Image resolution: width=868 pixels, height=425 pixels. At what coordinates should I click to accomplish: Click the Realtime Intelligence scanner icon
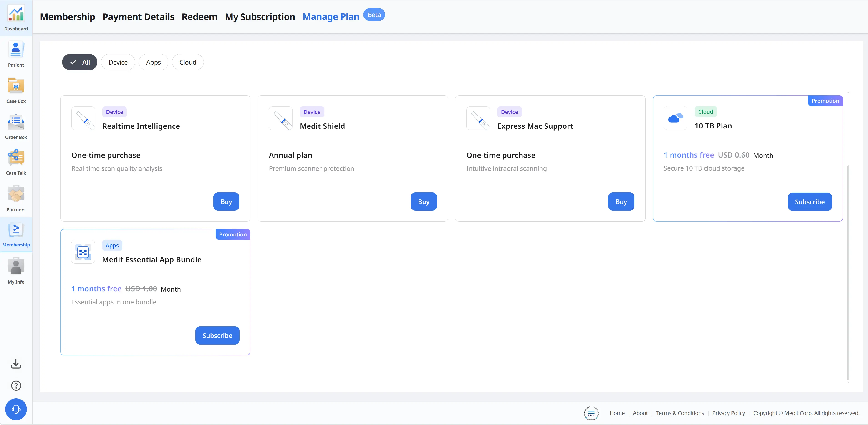(83, 118)
